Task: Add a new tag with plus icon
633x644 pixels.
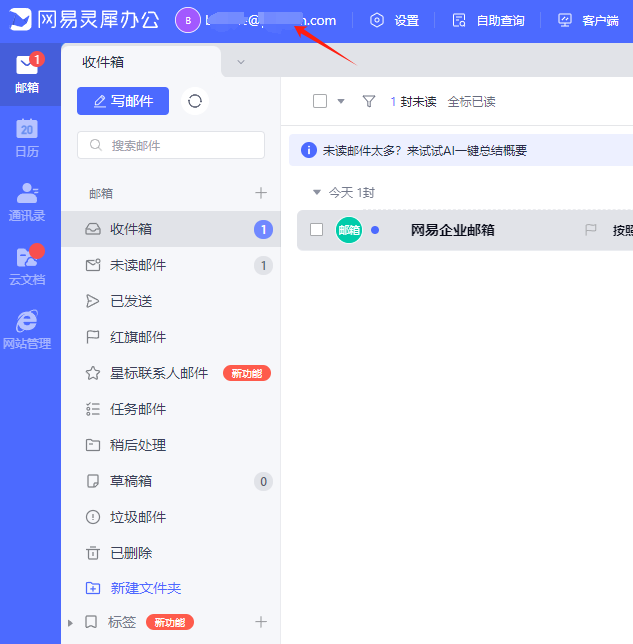Action: pyautogui.click(x=261, y=622)
